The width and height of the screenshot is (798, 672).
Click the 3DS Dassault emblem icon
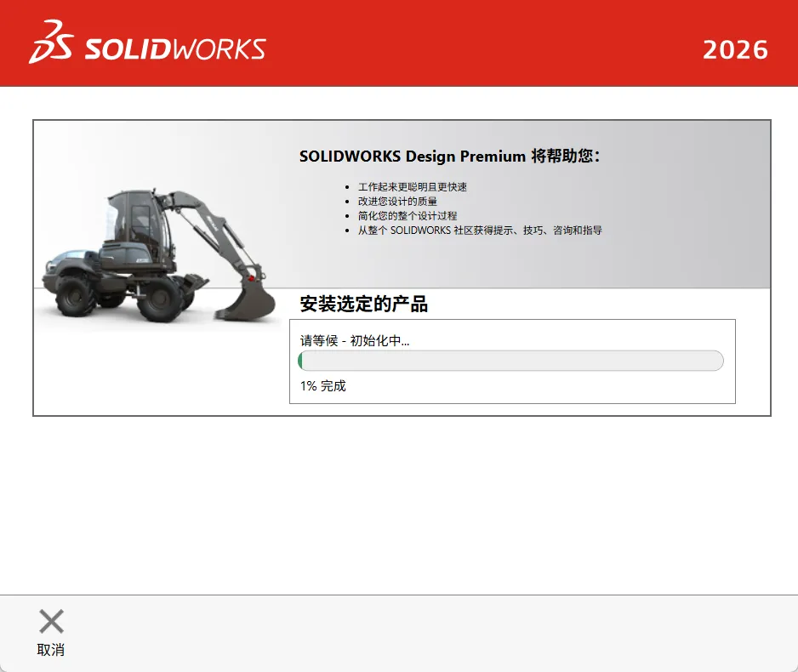[51, 42]
